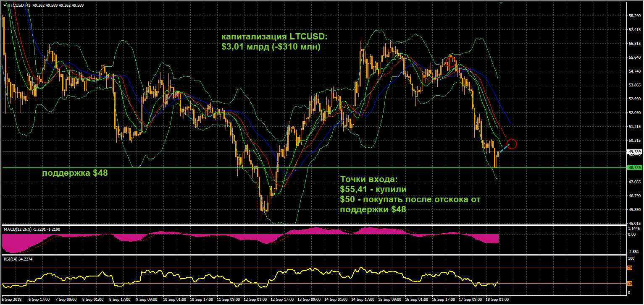Select the 'Точки входа:' annotation heading

368,179
